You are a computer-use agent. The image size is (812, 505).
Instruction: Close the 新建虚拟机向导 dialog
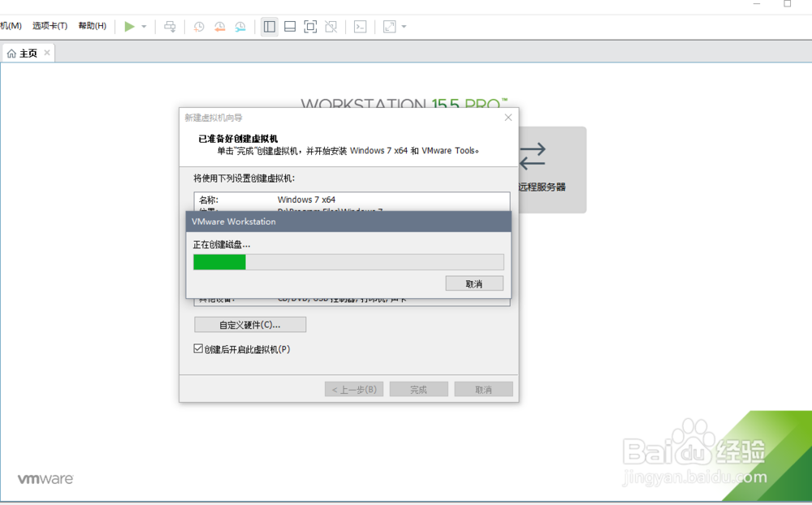click(x=508, y=118)
